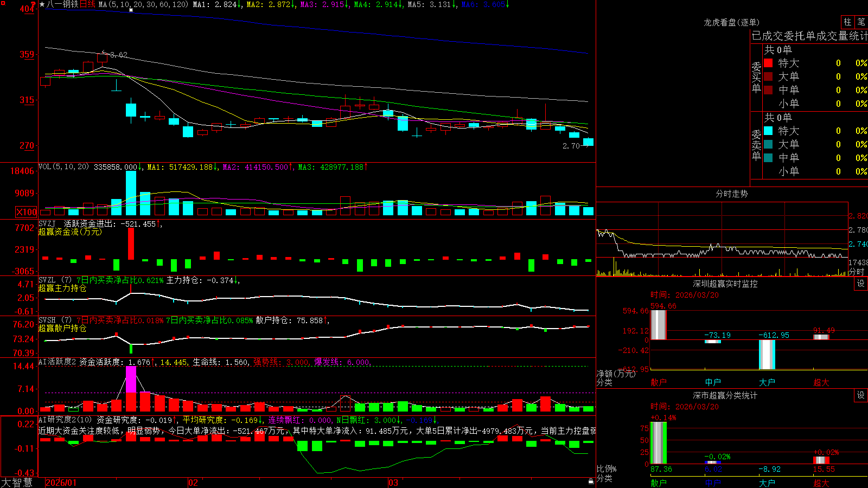This screenshot has height=488, width=868.
Task: Click the 87.36 percentage under 散户
Action: pyautogui.click(x=661, y=469)
